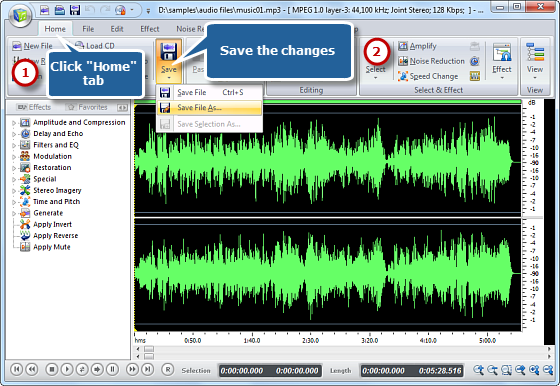Click the record R button
The image size is (560, 386).
168,369
